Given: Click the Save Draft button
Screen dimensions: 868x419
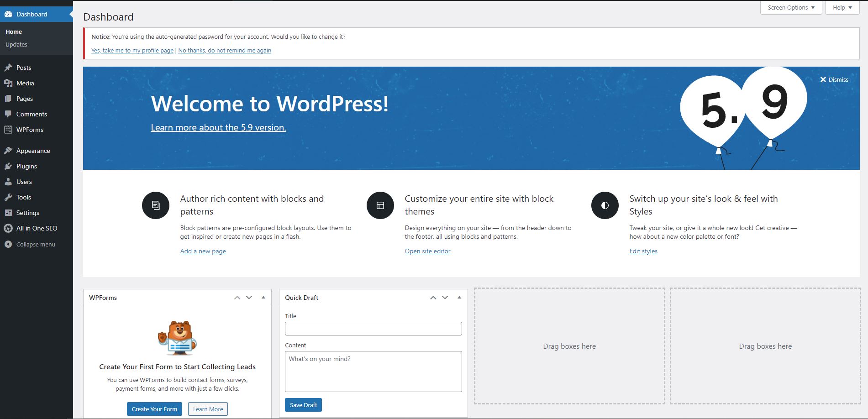Looking at the screenshot, I should coord(303,405).
